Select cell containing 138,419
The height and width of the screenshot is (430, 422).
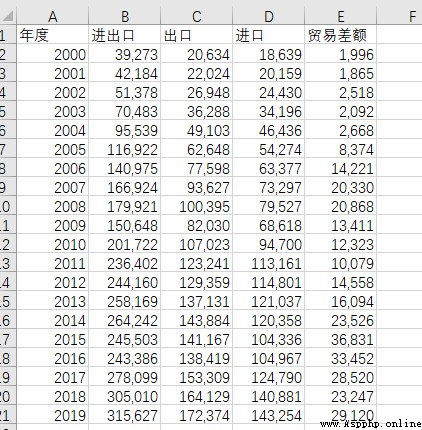(197, 358)
